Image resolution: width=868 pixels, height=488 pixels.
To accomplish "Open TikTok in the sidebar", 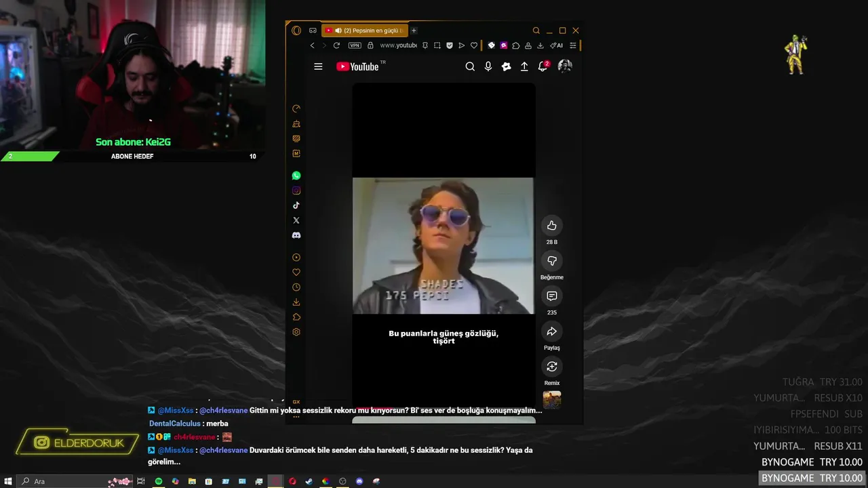I will click(296, 205).
